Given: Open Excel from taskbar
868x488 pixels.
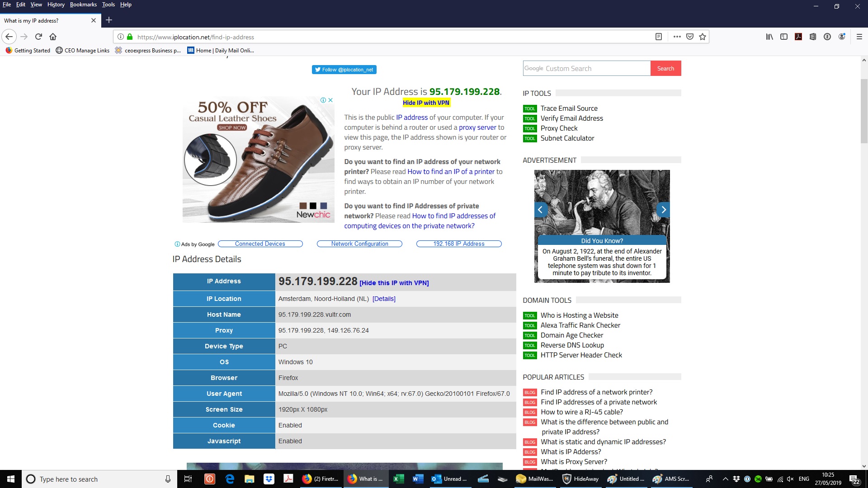Looking at the screenshot, I should coord(399,479).
